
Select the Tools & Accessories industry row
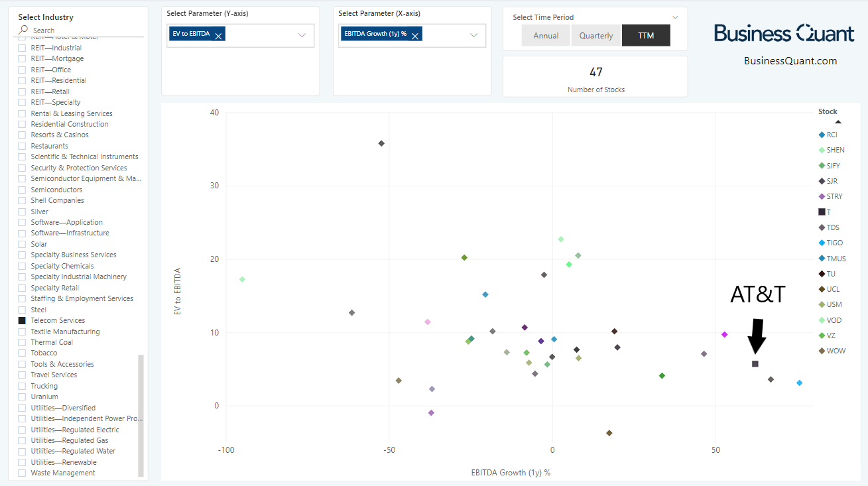click(x=80, y=364)
